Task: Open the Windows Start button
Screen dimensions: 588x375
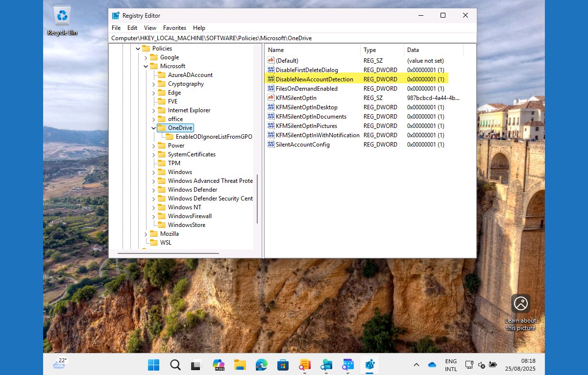Action: (153, 365)
